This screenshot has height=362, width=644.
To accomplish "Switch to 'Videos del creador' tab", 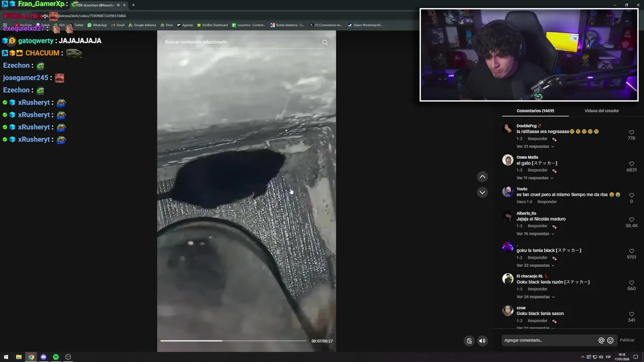I will (x=602, y=111).
